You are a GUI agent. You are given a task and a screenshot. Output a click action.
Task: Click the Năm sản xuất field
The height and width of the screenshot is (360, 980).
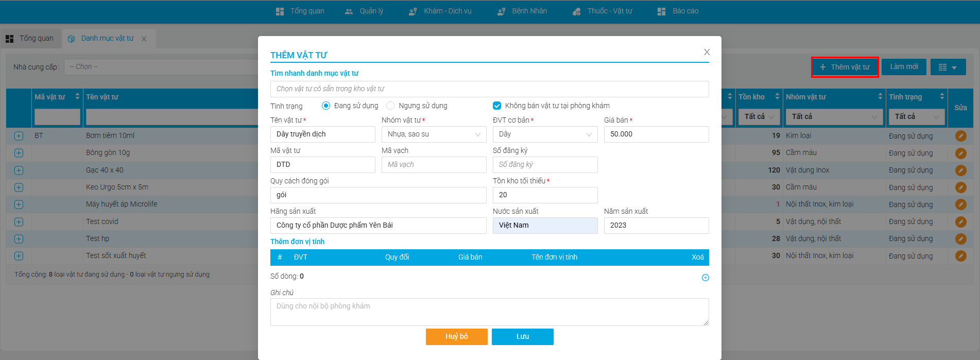pyautogui.click(x=657, y=226)
